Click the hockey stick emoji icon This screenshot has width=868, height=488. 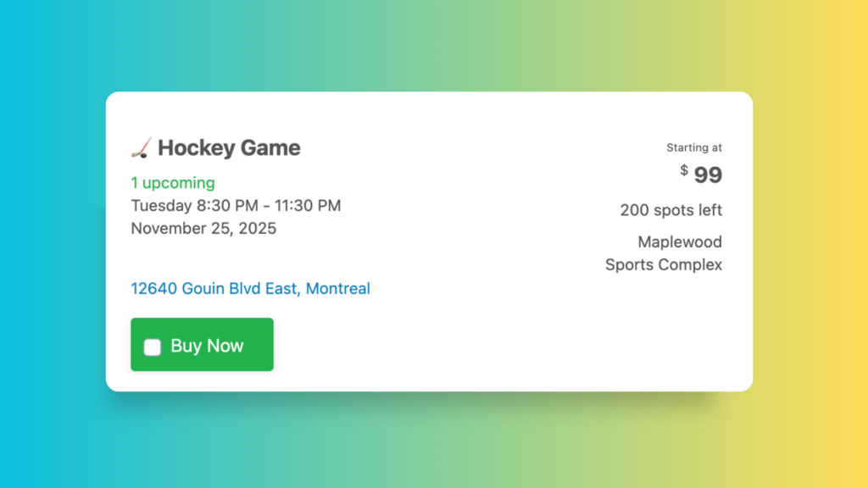[142, 148]
